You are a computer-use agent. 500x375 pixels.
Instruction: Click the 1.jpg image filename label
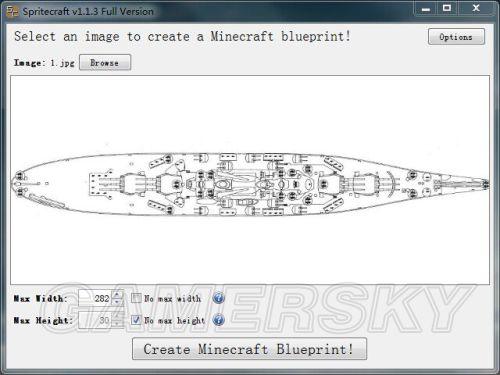point(62,63)
